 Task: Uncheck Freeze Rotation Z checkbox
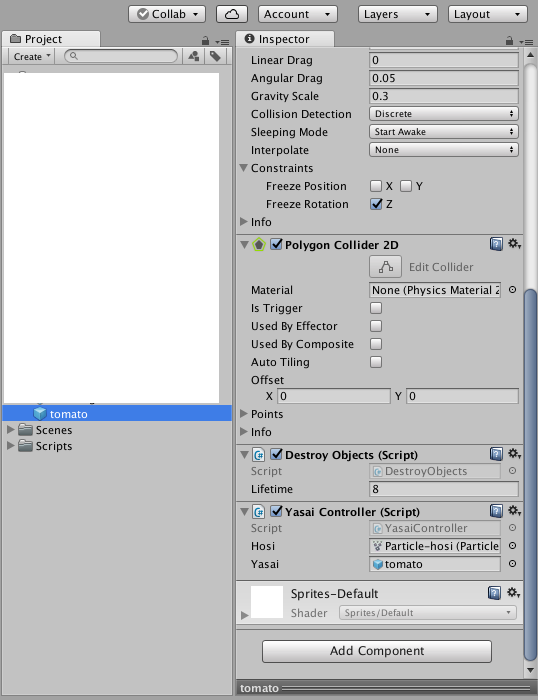click(376, 204)
